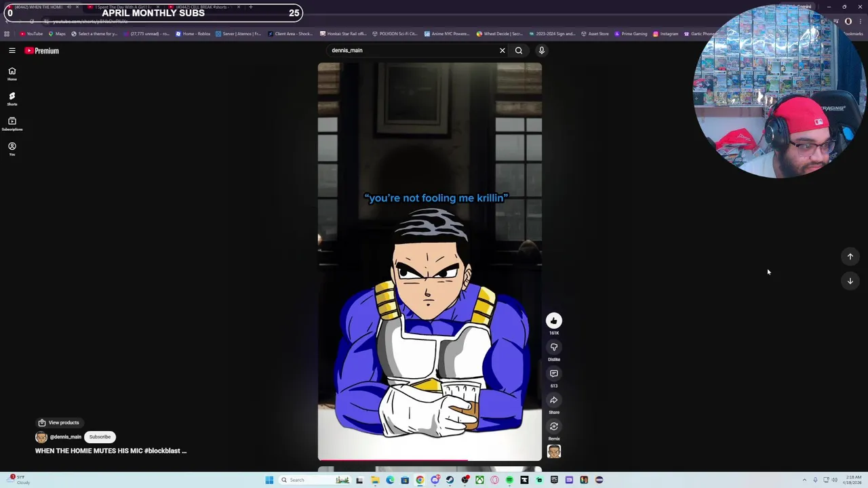Open the YouTube hamburger guide menu

[x=12, y=50]
